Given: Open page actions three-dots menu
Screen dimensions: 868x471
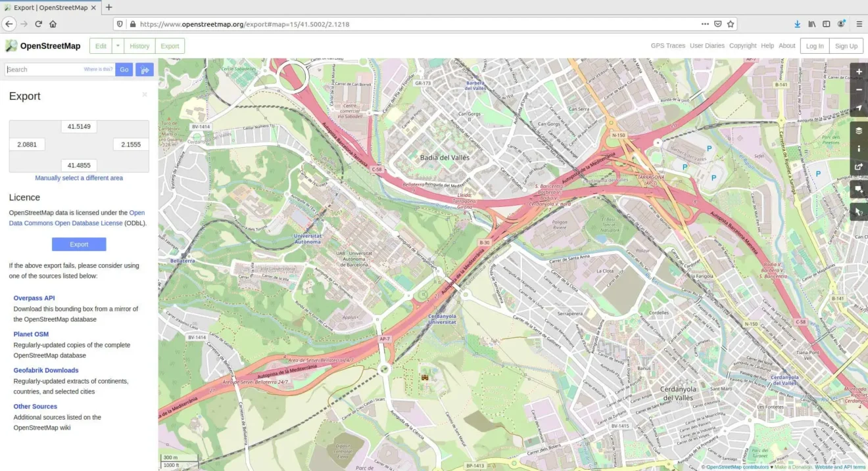Looking at the screenshot, I should (x=705, y=24).
